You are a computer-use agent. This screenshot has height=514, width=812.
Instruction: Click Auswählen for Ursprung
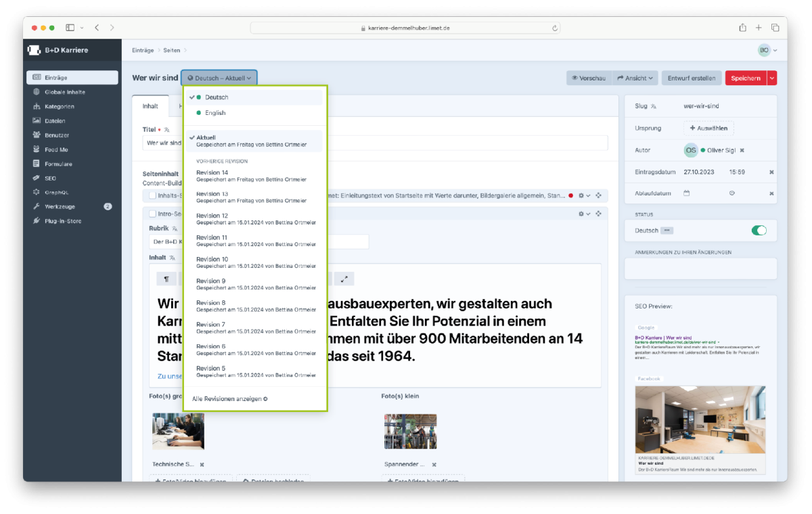[708, 128]
